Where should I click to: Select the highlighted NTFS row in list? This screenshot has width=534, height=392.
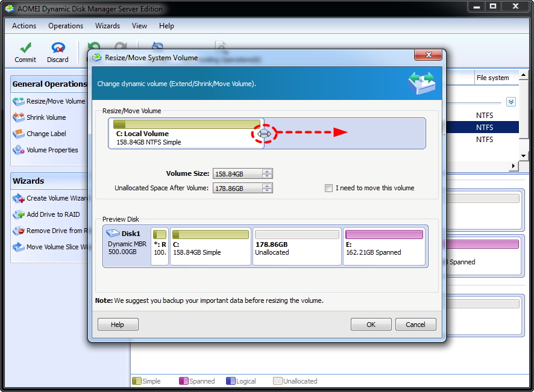(483, 127)
